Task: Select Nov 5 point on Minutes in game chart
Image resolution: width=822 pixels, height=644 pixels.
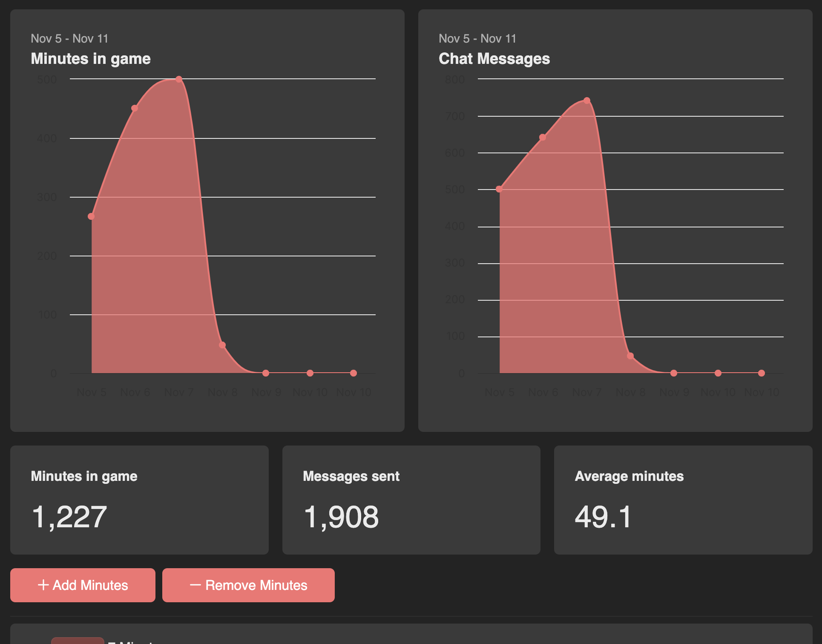Action: 91,216
